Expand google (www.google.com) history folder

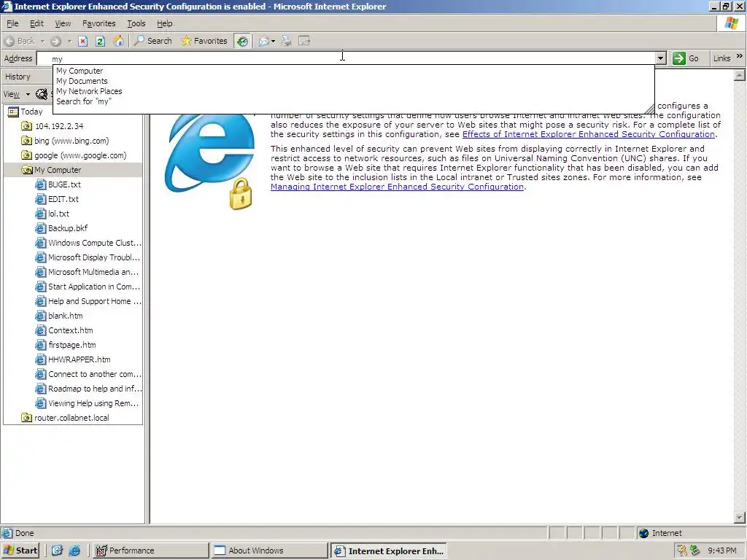coord(74,155)
